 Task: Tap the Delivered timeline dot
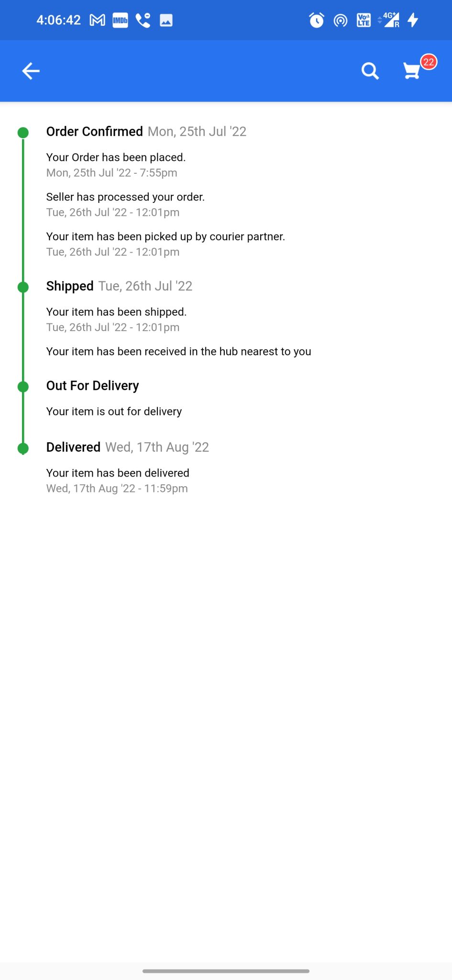coord(23,448)
